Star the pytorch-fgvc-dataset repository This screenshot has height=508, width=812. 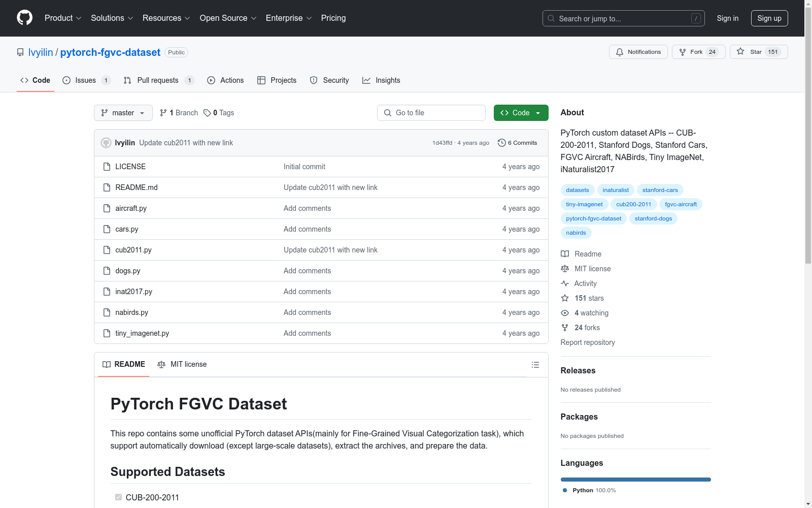coord(759,52)
